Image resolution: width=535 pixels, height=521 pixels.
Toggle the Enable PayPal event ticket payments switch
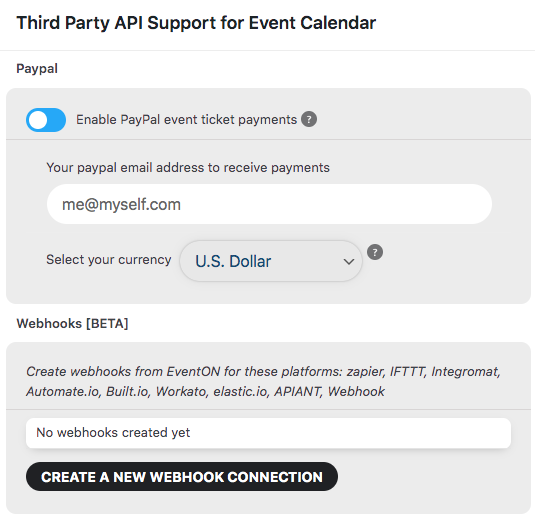click(x=46, y=120)
